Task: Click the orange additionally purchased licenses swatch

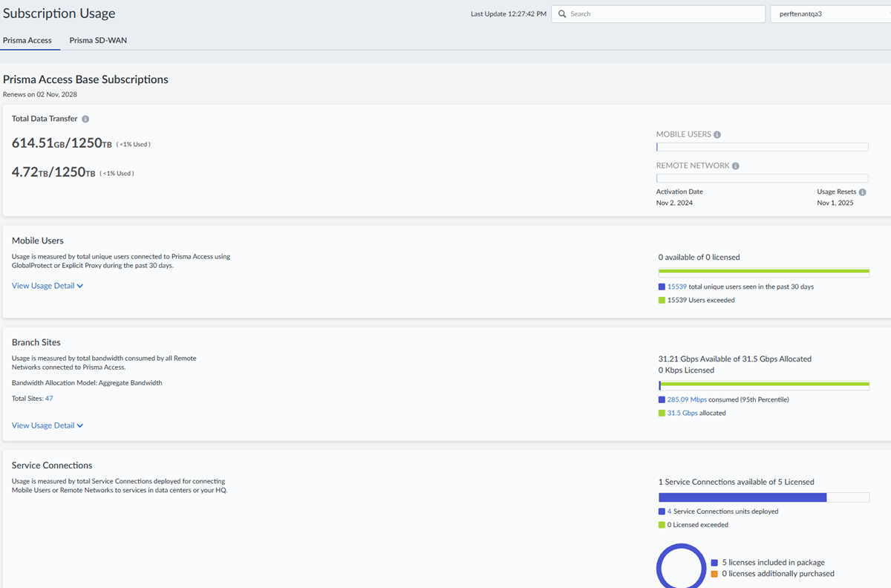Action: (x=714, y=574)
